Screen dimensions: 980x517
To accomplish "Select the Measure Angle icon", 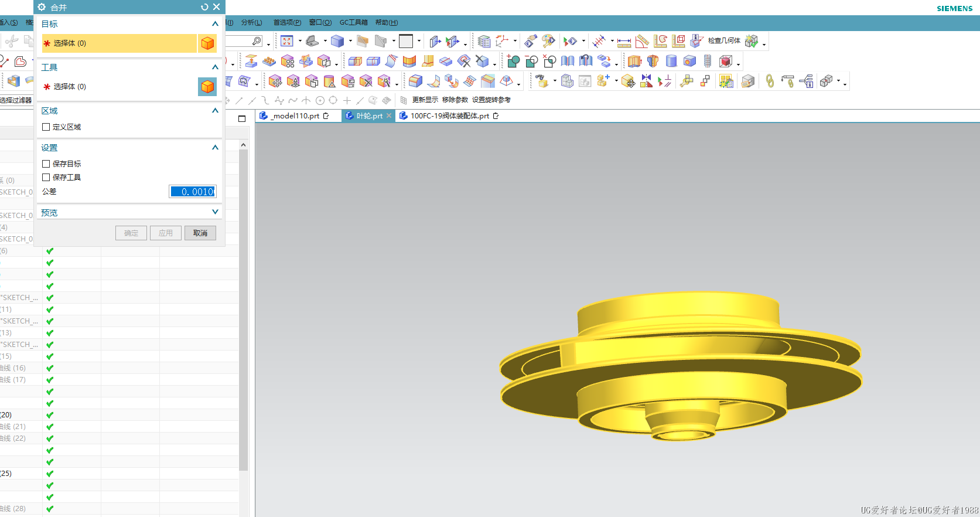I will point(643,41).
